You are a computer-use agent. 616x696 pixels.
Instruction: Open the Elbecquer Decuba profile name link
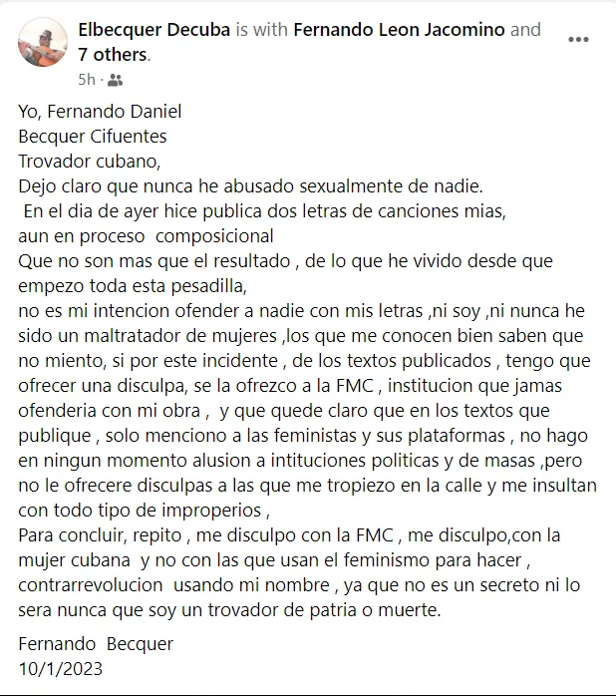tap(154, 30)
